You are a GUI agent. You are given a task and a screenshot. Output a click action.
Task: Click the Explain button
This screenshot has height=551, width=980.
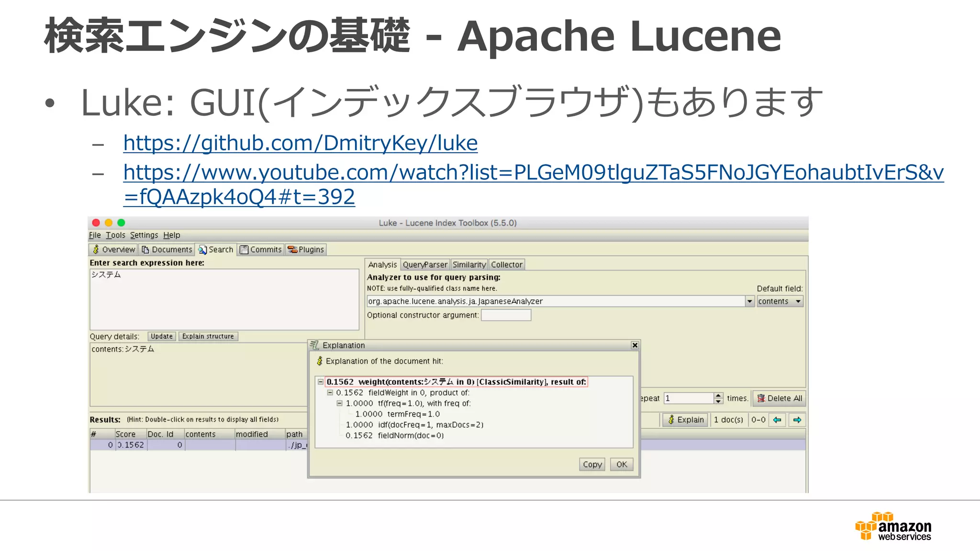coord(686,420)
